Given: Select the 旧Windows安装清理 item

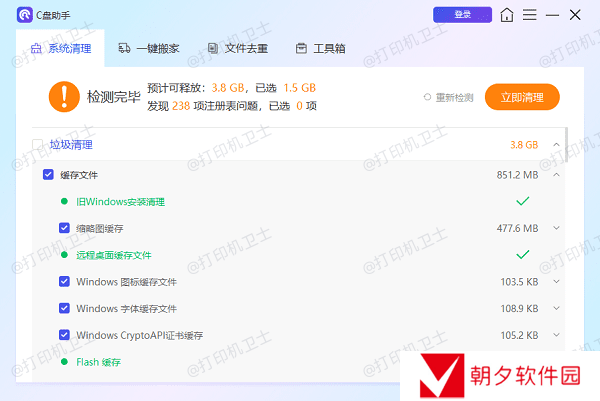Looking at the screenshot, I should [121, 202].
